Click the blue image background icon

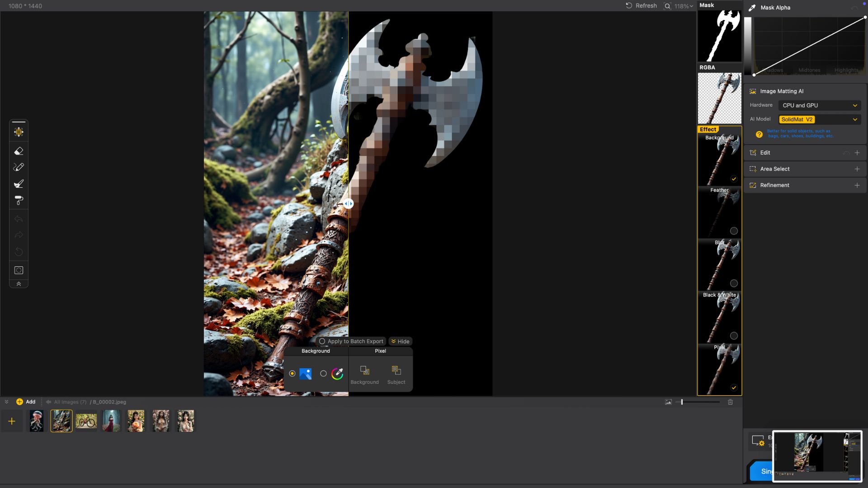coord(306,374)
